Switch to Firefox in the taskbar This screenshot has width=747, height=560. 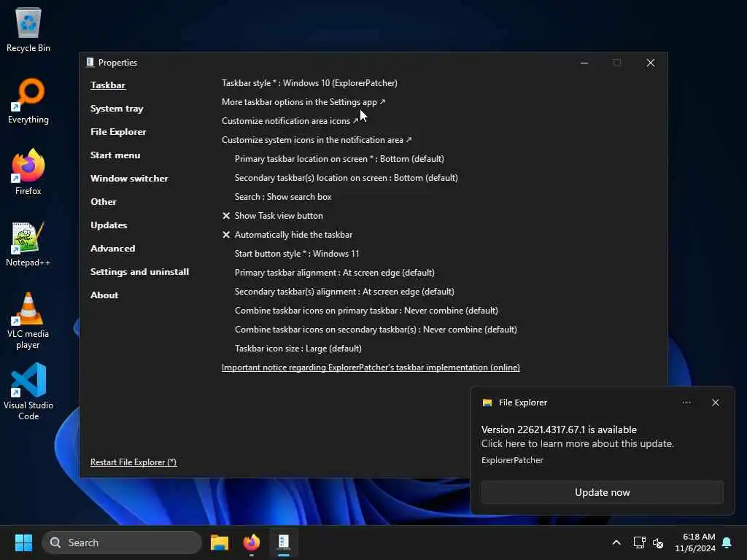tap(252, 542)
